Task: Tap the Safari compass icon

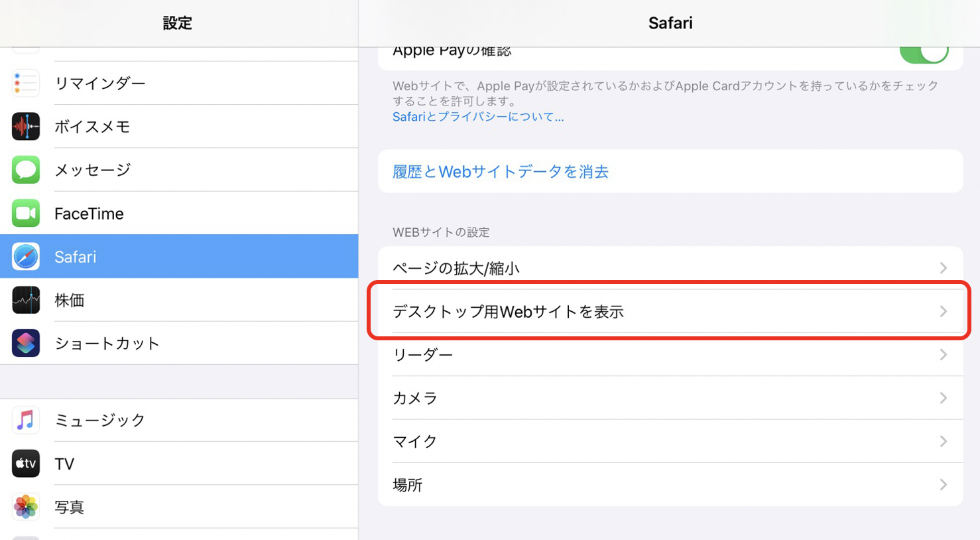Action: 26,257
